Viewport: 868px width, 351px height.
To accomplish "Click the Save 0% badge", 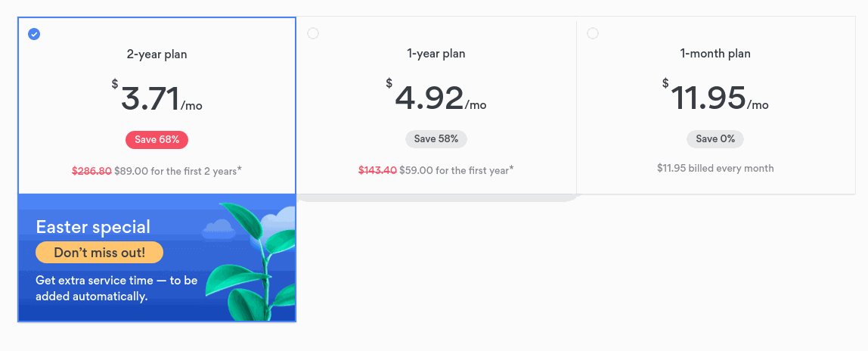I will (715, 139).
